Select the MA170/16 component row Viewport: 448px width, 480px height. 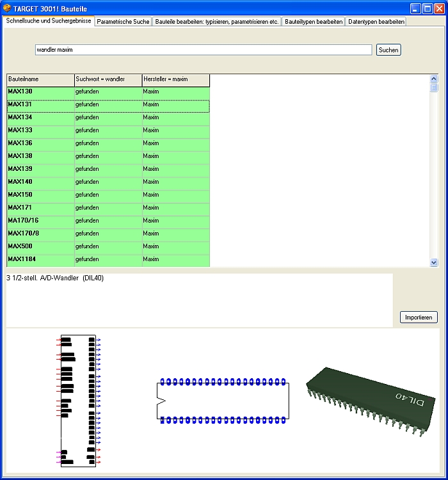[40, 221]
